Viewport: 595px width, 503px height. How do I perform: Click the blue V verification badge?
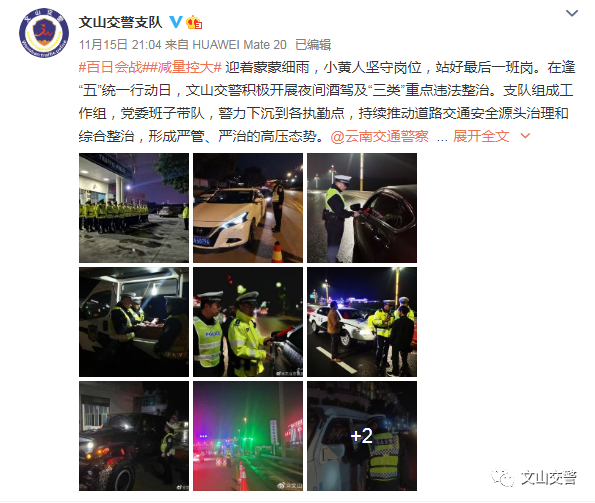175,22
